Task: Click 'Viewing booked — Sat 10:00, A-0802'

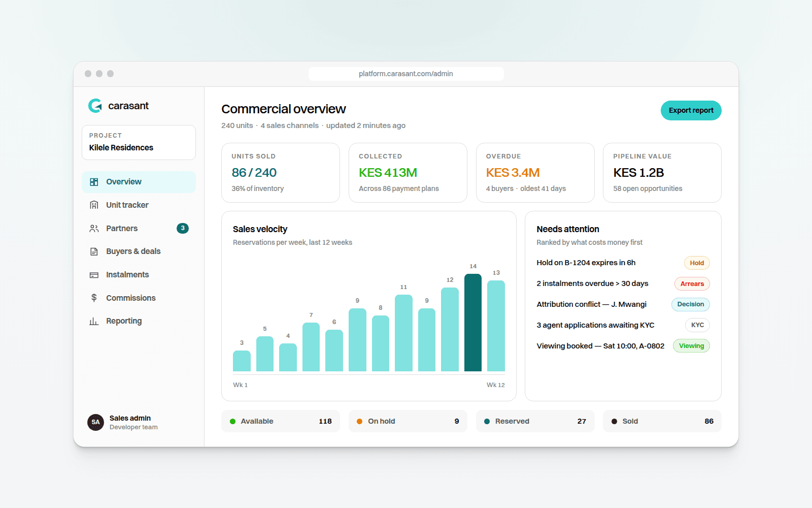Action: point(600,346)
